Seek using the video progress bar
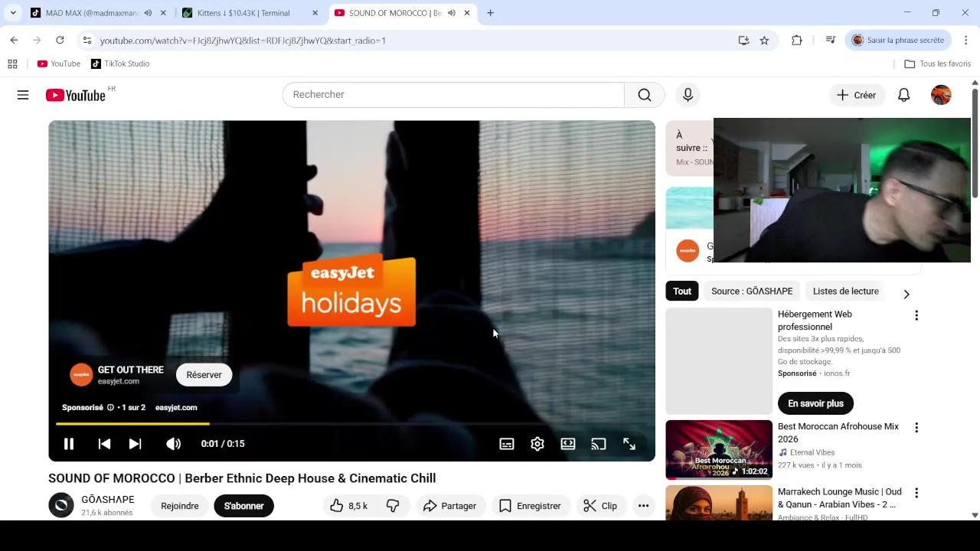 point(351,423)
